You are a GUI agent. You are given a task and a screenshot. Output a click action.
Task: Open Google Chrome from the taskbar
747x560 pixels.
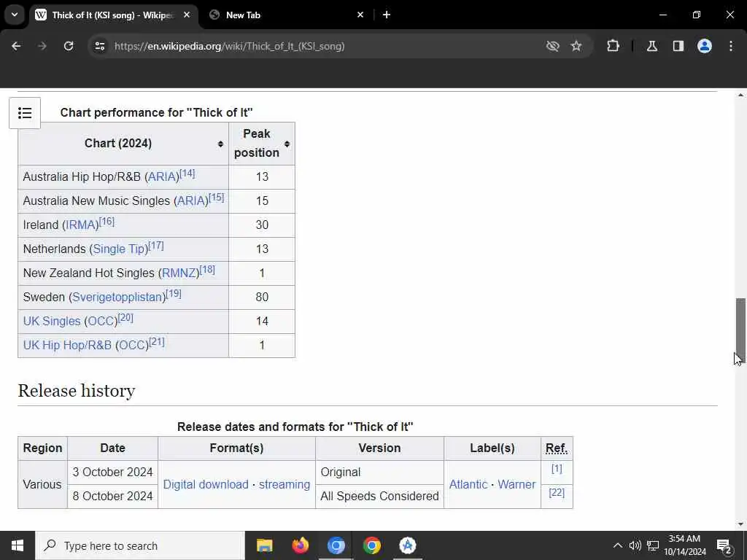click(x=371, y=545)
